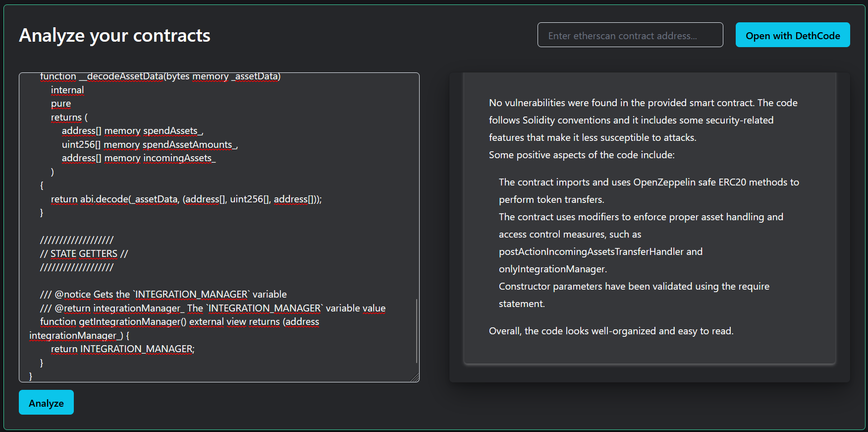Click 'address[] memory spendAssets_,' line
The width and height of the screenshot is (868, 432).
[x=132, y=130]
